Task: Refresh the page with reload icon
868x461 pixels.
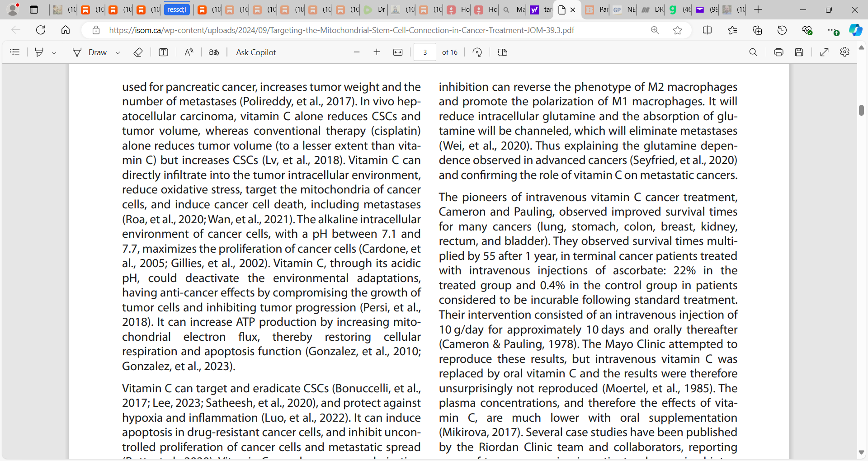Action: click(41, 30)
